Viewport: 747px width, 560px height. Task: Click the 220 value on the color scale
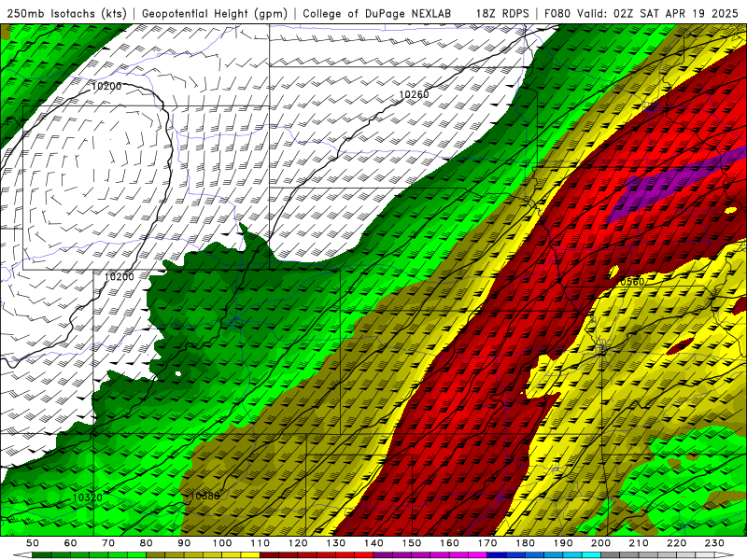point(677,543)
